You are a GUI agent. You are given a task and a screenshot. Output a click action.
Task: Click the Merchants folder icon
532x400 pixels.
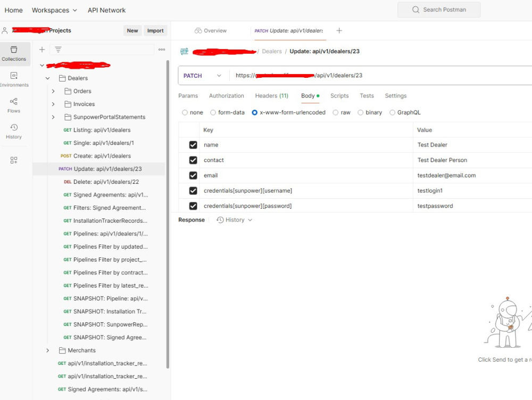point(62,350)
